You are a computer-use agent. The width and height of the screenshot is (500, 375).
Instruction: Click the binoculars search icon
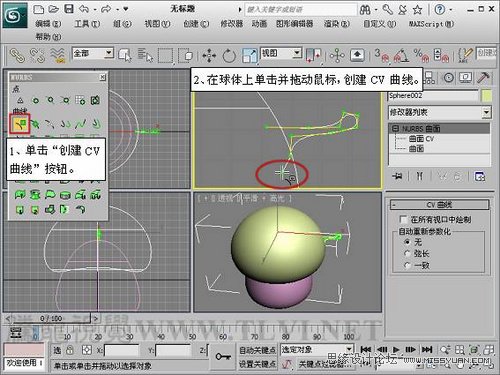coord(365,10)
